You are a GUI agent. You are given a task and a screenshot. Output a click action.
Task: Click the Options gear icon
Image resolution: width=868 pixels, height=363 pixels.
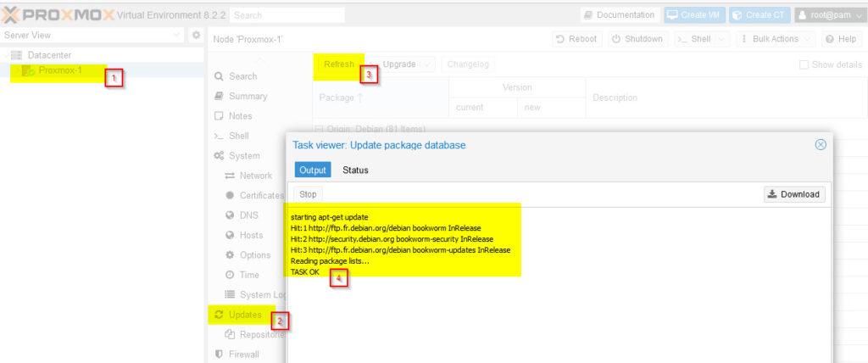tap(230, 255)
